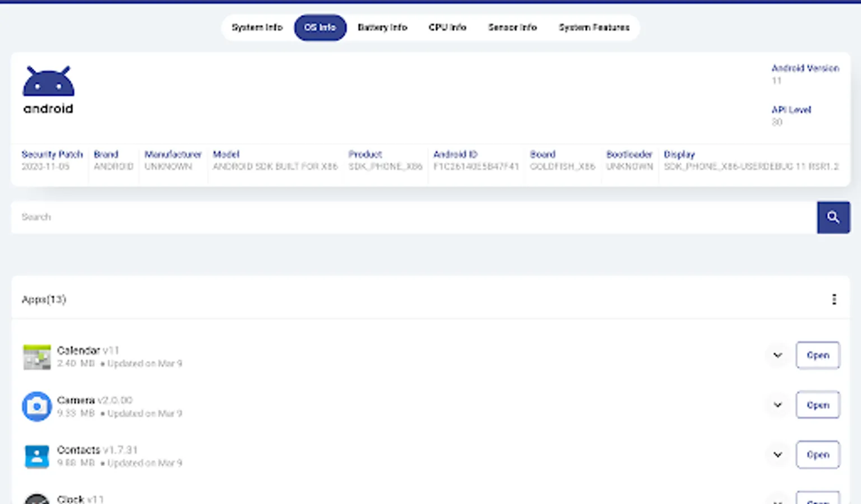Expand details for the Camera app
The width and height of the screenshot is (861, 504).
pos(777,404)
